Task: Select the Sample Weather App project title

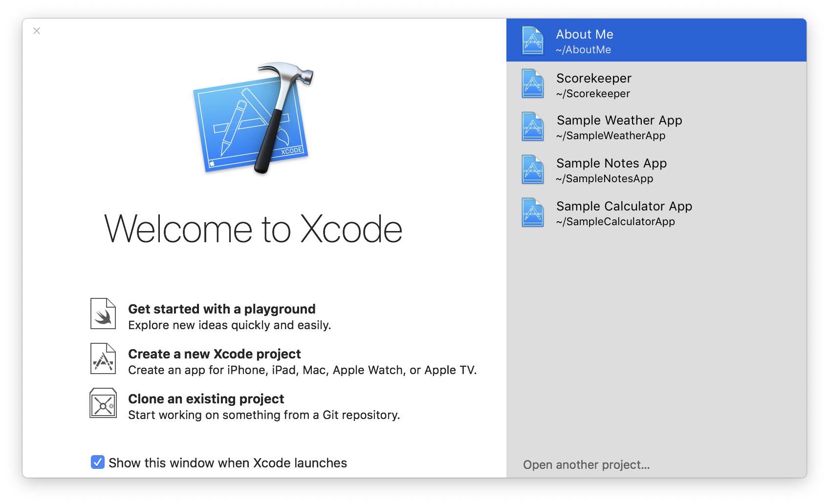Action: click(x=619, y=121)
